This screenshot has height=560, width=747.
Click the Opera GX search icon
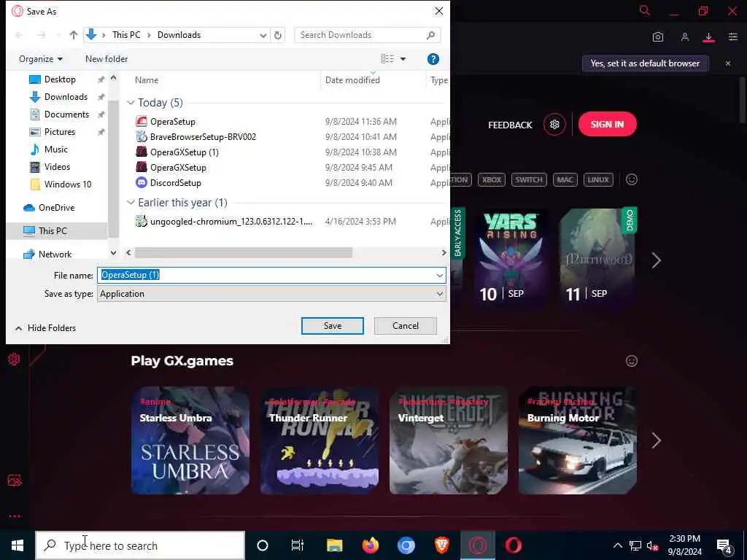pyautogui.click(x=645, y=10)
